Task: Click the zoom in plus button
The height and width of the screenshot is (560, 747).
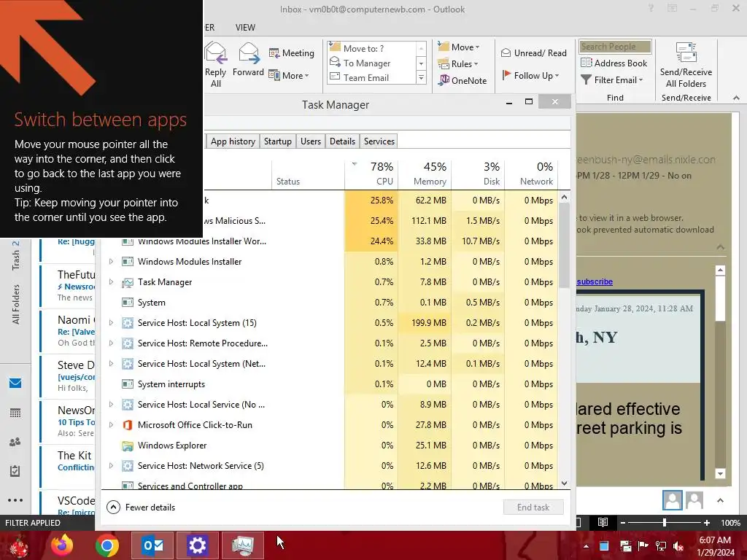Action: (706, 522)
